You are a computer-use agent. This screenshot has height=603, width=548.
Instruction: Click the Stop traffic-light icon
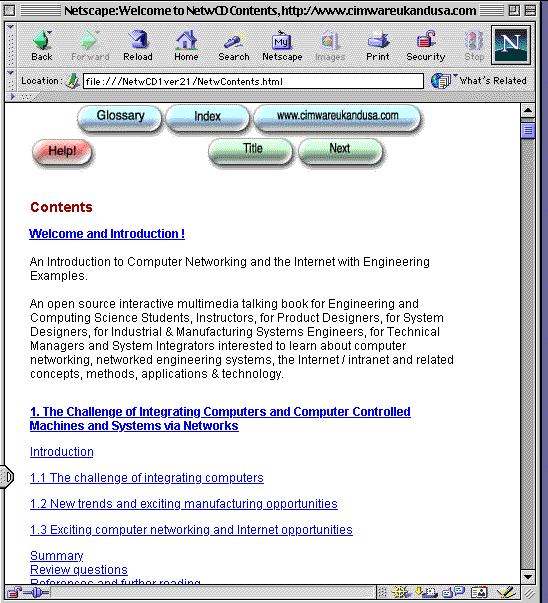(x=474, y=45)
